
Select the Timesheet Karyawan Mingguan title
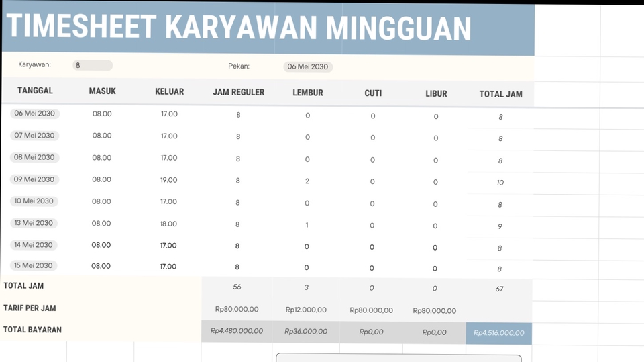tap(239, 28)
